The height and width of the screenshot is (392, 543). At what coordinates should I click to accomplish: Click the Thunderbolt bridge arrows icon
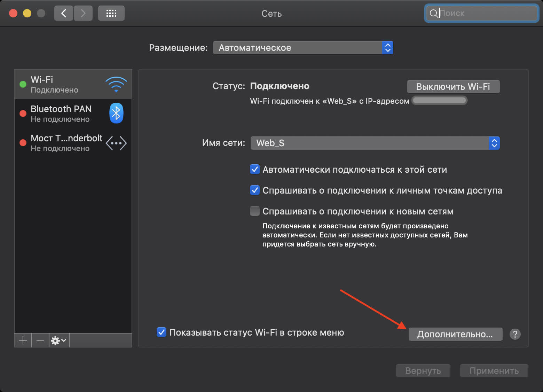[x=116, y=143]
